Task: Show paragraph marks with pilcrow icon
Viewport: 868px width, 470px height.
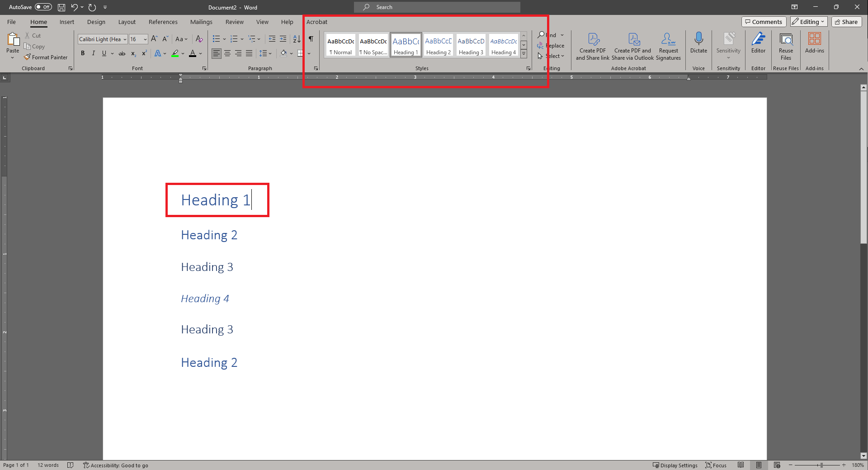Action: pos(311,39)
